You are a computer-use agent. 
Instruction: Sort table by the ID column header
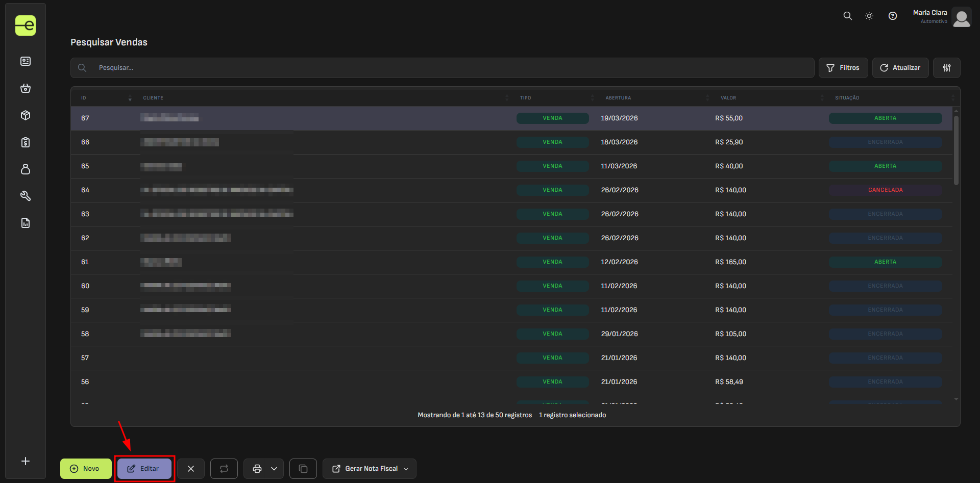coord(84,98)
